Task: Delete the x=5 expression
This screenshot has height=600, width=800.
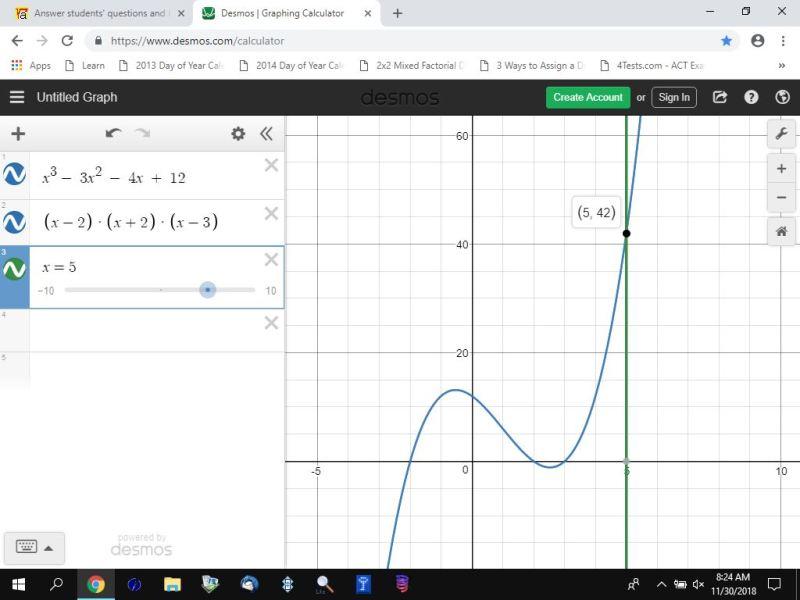Action: pos(271,259)
